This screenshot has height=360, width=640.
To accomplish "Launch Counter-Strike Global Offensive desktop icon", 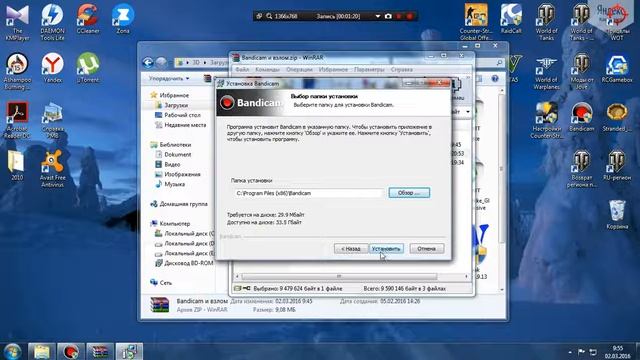I will [x=476, y=22].
